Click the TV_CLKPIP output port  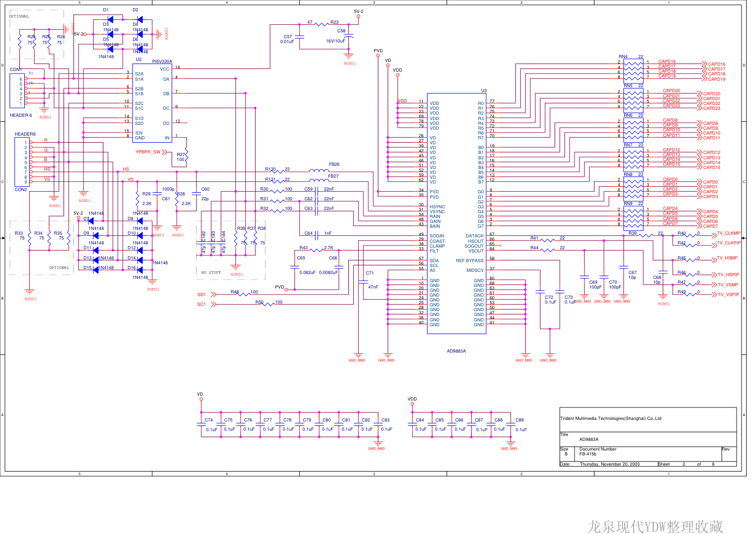pos(729,243)
